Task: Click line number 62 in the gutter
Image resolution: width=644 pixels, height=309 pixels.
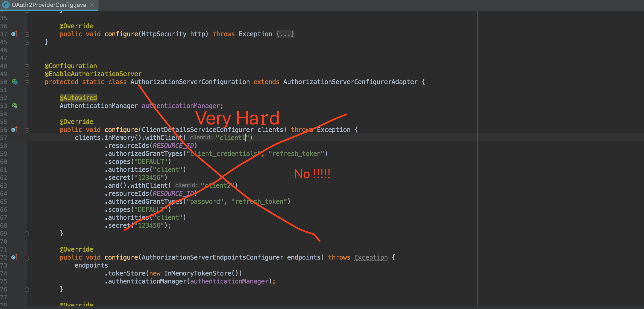Action: click(x=4, y=178)
